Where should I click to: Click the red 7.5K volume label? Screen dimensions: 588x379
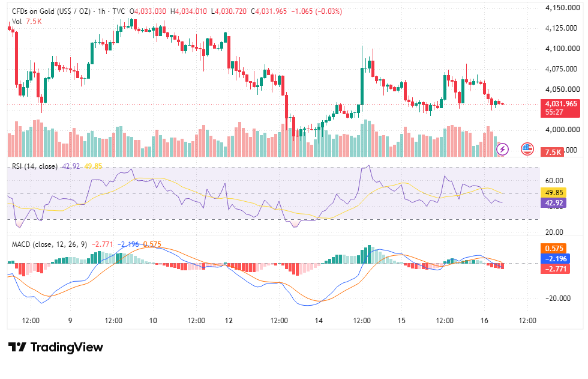[552, 152]
